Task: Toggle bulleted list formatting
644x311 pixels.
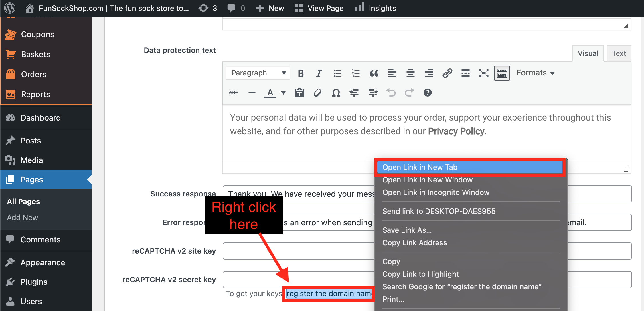Action: [337, 73]
